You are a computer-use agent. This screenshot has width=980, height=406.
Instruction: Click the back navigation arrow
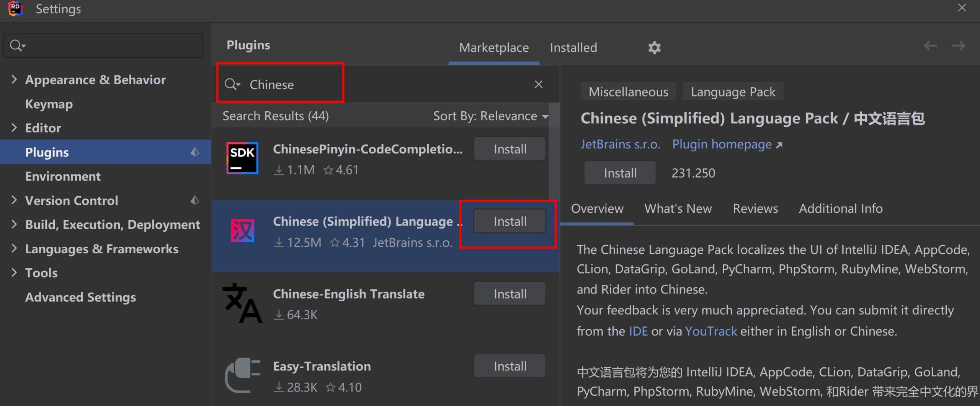pos(930,46)
